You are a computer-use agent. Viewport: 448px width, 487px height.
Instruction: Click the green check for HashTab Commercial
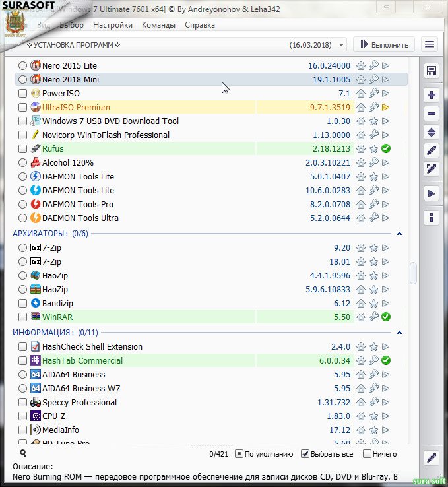click(x=386, y=360)
